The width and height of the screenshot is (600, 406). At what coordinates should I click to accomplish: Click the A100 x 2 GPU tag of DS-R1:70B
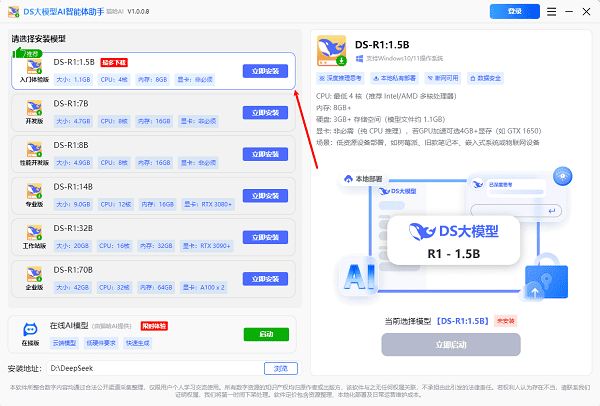(x=204, y=287)
